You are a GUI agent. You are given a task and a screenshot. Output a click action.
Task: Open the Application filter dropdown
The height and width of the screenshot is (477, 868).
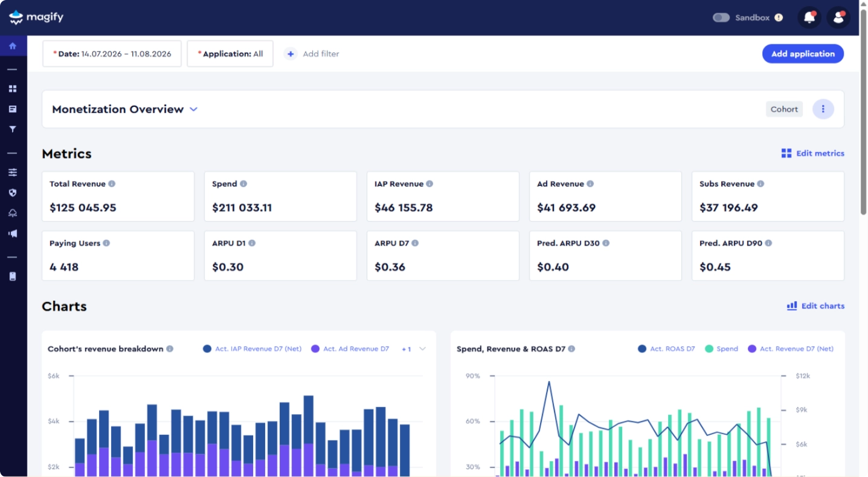click(230, 54)
